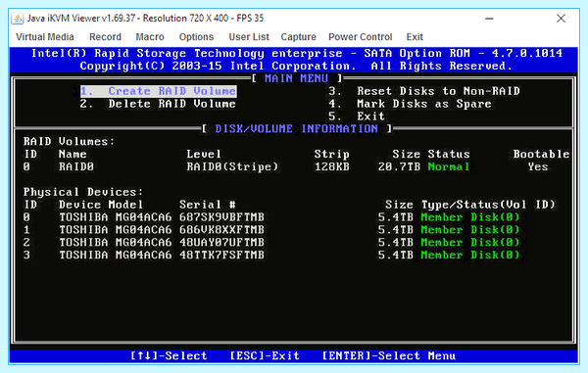Click serial 686VK8XXFTMB
Screen dimensions: 588x373
tap(221, 229)
